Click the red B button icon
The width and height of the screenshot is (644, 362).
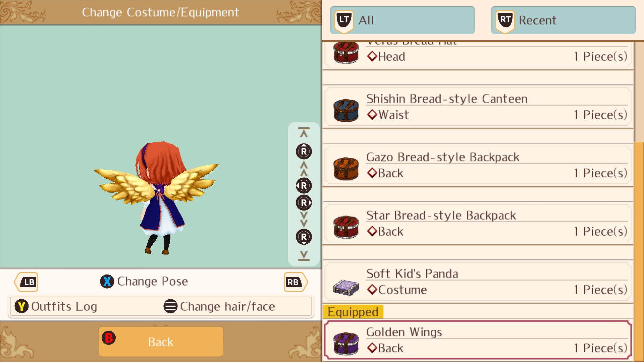[109, 338]
